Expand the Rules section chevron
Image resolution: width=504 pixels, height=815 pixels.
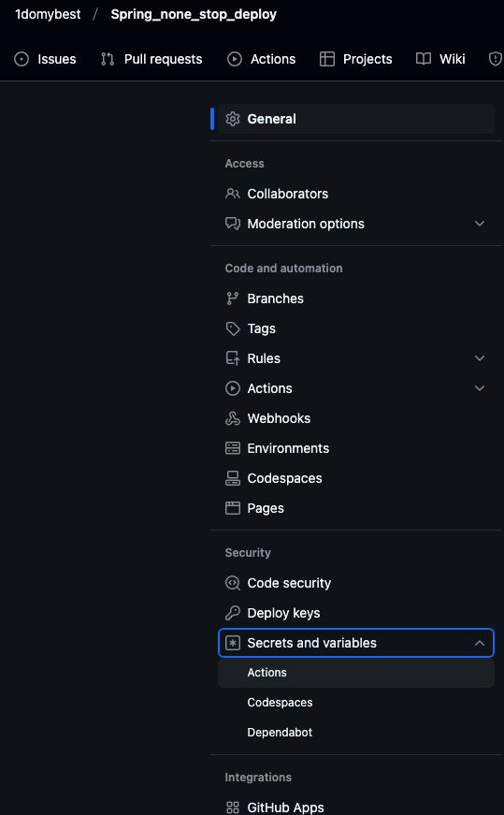pos(480,358)
